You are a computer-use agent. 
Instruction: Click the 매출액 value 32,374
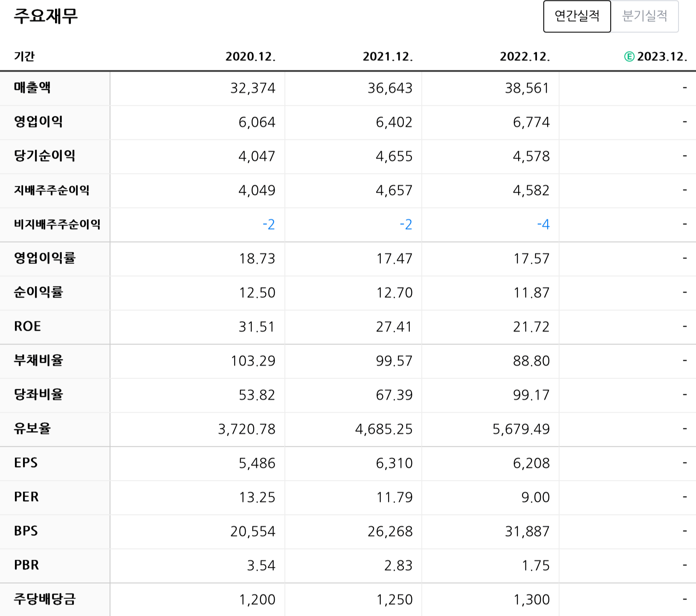tap(253, 88)
